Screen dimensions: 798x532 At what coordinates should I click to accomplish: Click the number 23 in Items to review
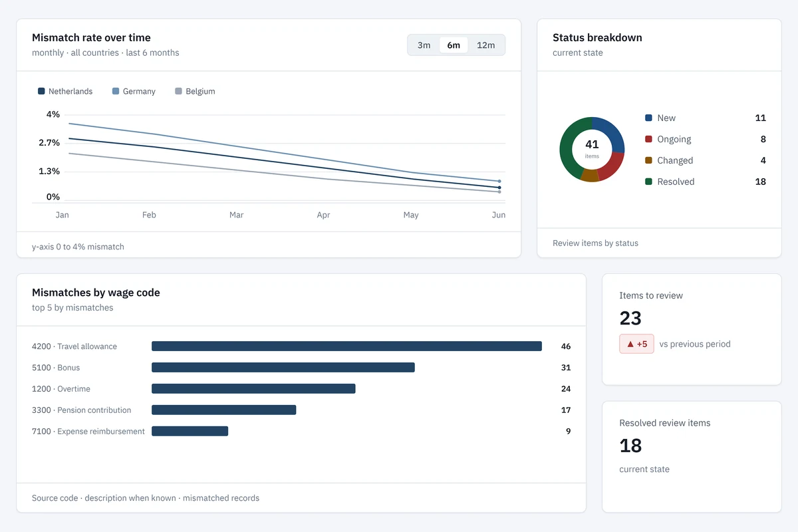coord(630,318)
